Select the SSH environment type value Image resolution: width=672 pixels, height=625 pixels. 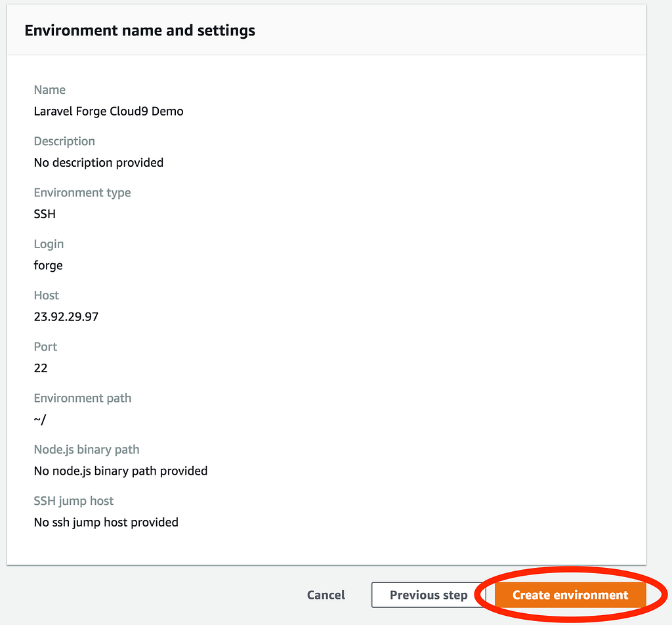point(45,214)
